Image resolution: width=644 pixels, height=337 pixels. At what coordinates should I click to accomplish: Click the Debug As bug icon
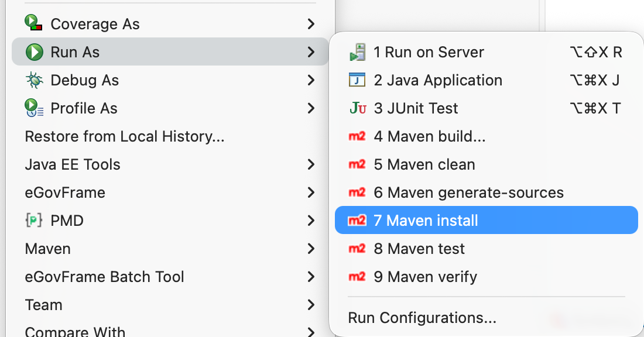(35, 80)
